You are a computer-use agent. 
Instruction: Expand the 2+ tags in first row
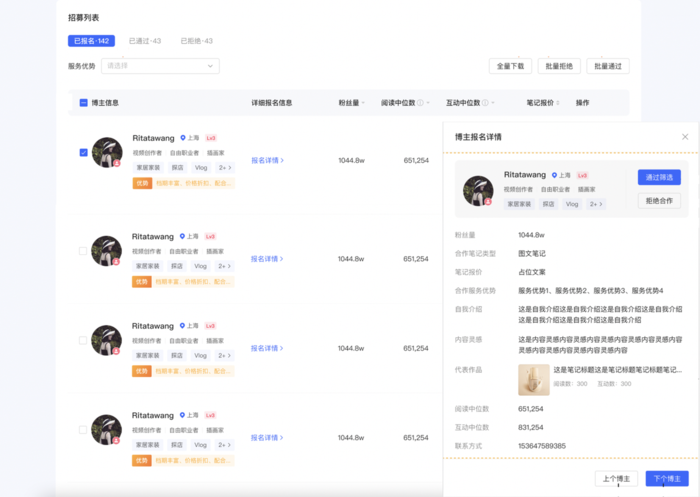point(225,168)
